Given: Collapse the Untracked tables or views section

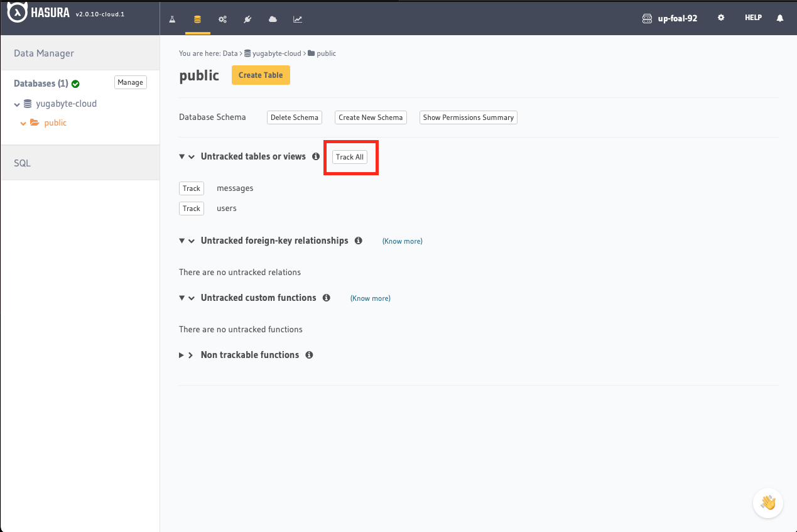Looking at the screenshot, I should [x=183, y=156].
